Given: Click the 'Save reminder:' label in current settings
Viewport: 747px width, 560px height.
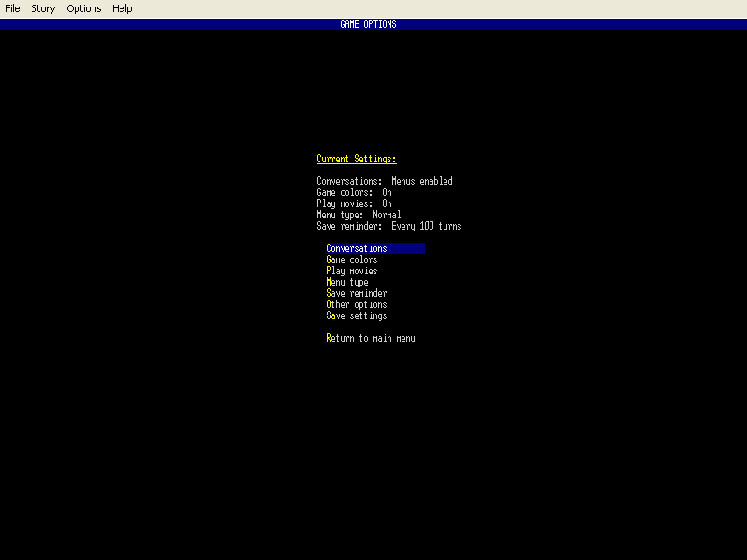Looking at the screenshot, I should [x=349, y=226].
